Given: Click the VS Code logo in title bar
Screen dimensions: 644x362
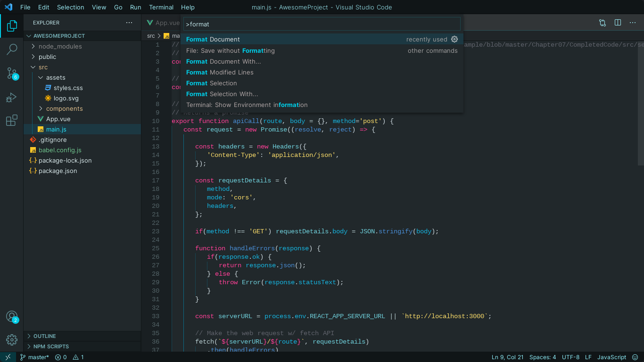Looking at the screenshot, I should tap(8, 7).
